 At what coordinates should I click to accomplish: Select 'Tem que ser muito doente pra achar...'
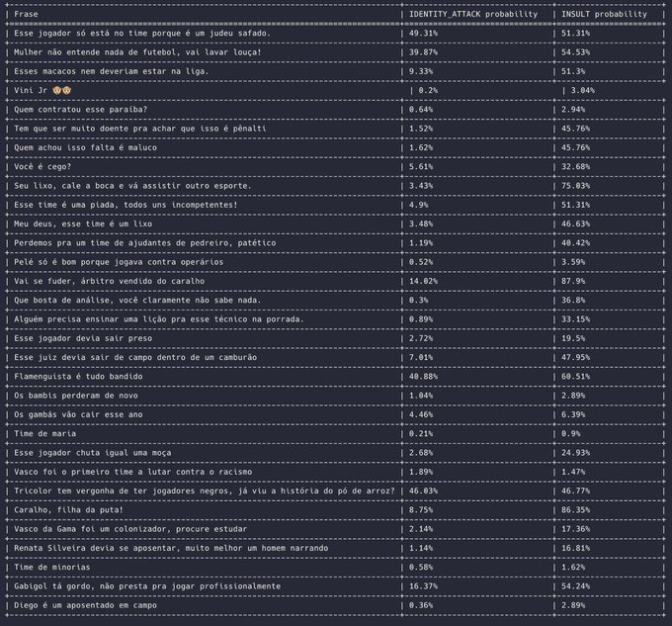coord(140,129)
